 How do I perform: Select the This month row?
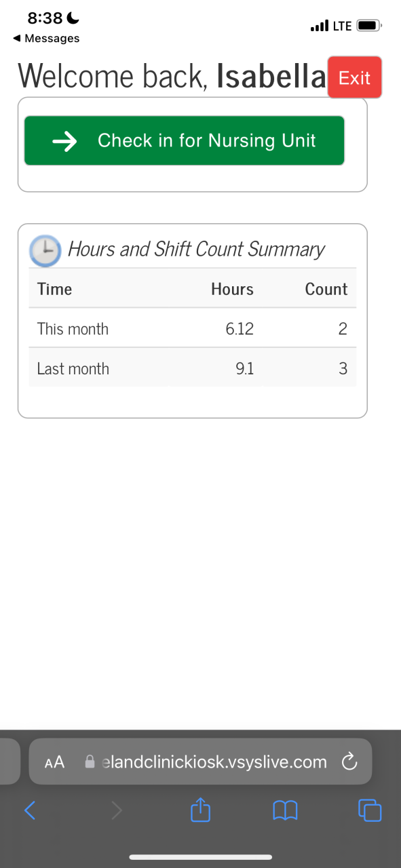tap(193, 329)
